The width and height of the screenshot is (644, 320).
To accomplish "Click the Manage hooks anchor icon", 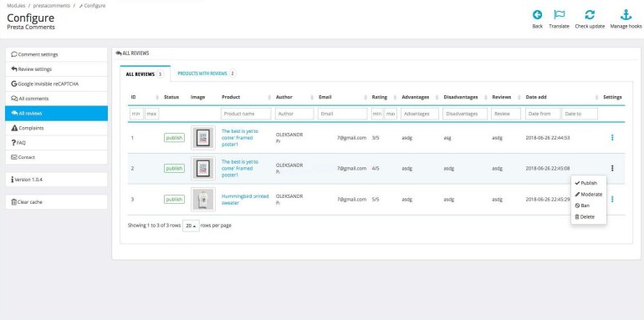I will [x=626, y=15].
